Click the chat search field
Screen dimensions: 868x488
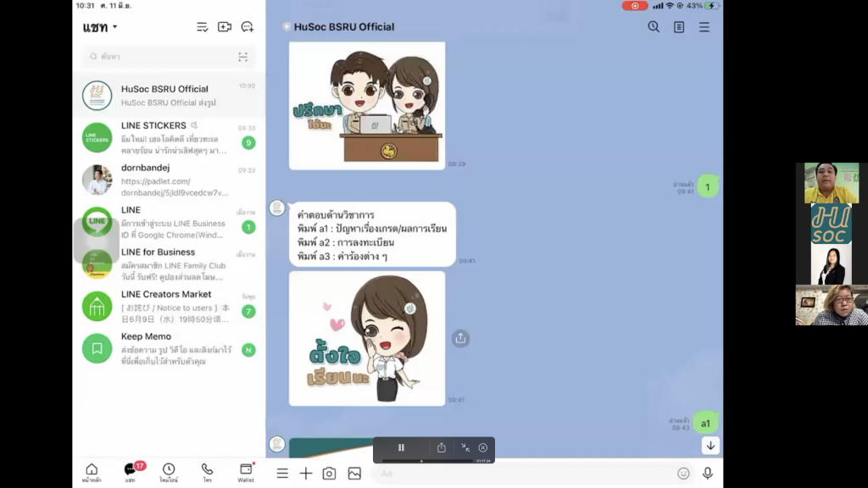(169, 57)
